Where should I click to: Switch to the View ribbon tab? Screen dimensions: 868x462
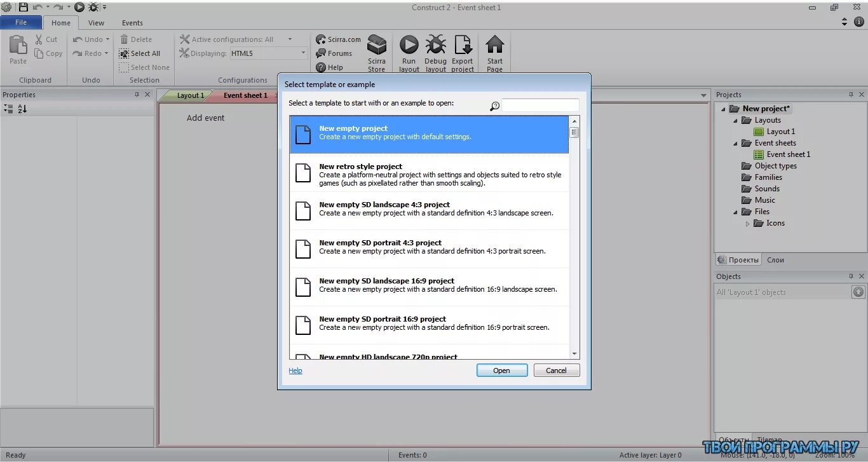(97, 23)
